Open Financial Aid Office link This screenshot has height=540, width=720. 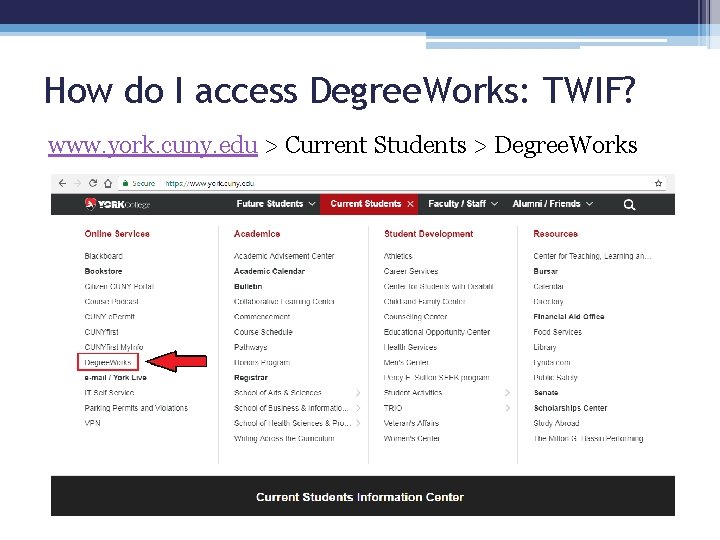pos(568,317)
